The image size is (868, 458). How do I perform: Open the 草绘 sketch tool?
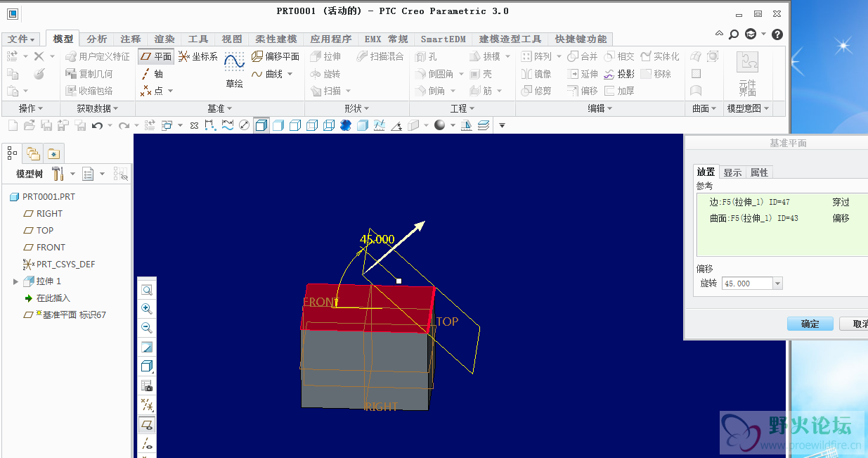coord(234,70)
